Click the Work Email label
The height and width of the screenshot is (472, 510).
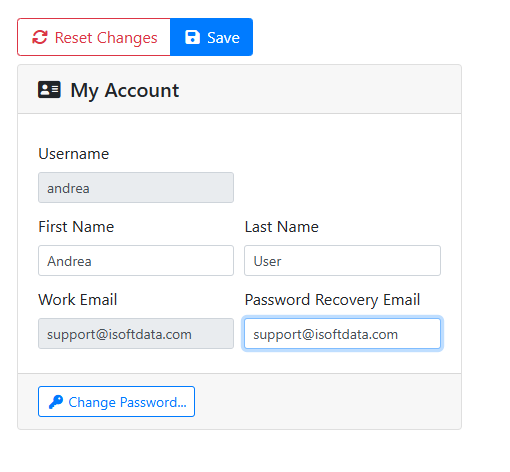pos(78,300)
